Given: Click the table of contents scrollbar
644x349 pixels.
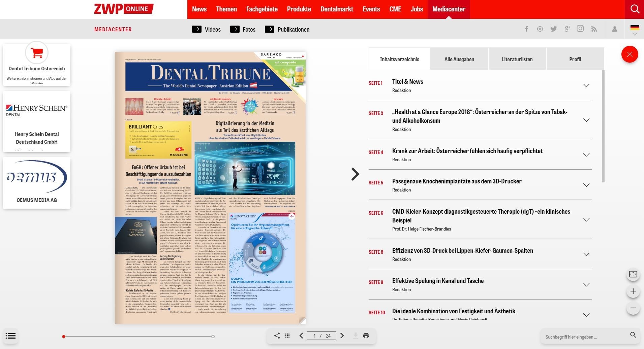Looking at the screenshot, I should coord(603,126).
